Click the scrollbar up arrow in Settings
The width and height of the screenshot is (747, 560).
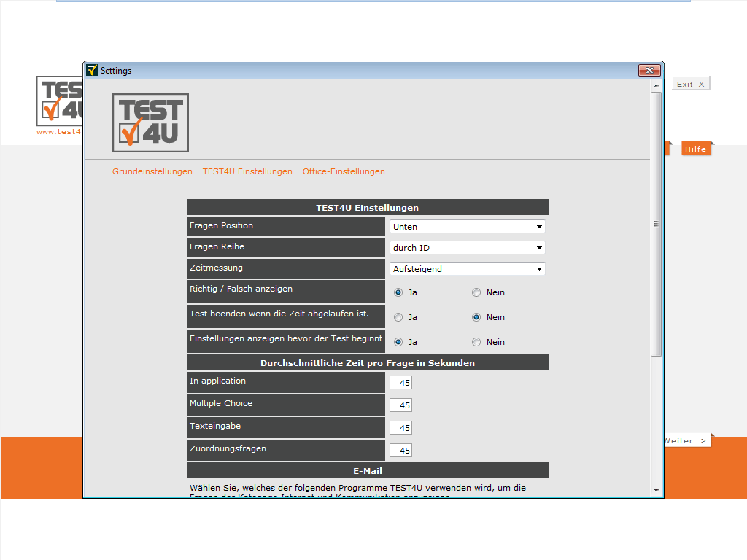657,85
